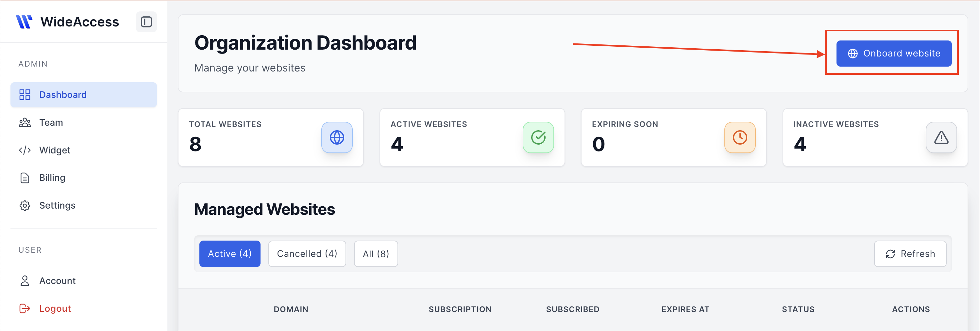
Task: Open Settings via the gear icon
Action: (25, 205)
